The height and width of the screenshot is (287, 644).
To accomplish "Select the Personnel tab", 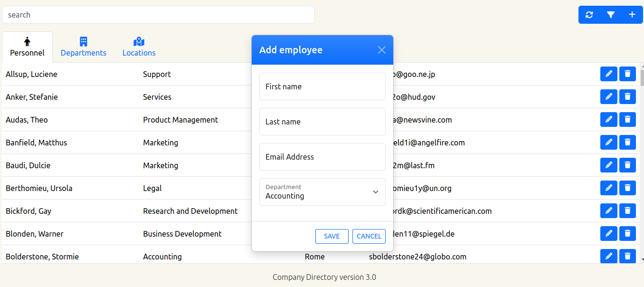I will point(27,47).
